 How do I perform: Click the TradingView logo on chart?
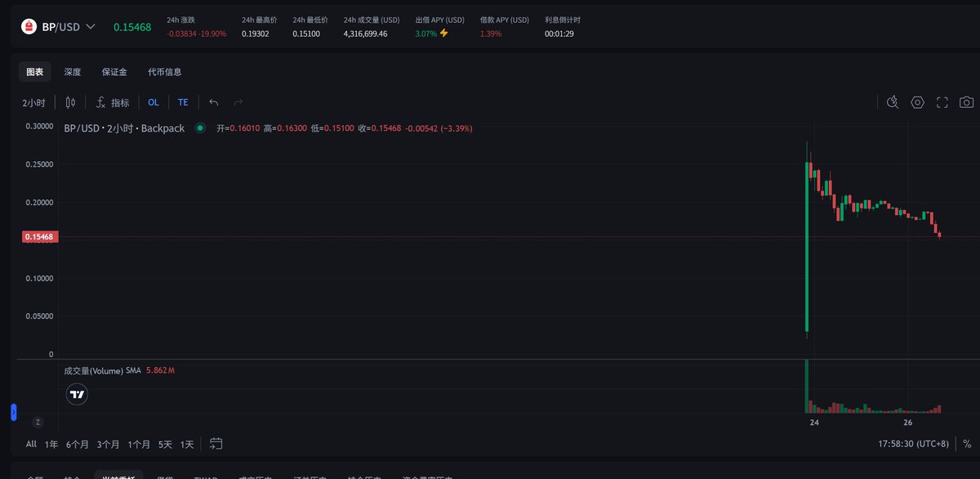pyautogui.click(x=77, y=394)
